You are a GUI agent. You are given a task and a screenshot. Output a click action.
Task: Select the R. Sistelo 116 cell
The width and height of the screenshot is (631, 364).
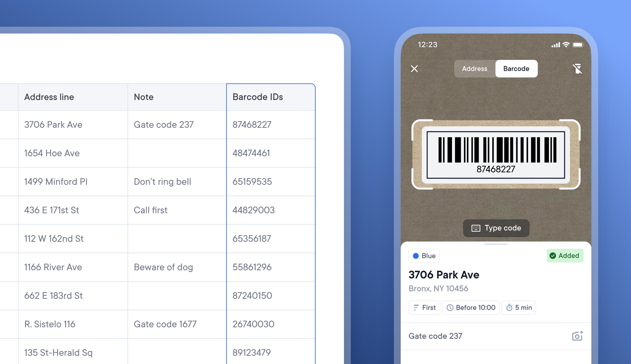pyautogui.click(x=73, y=324)
